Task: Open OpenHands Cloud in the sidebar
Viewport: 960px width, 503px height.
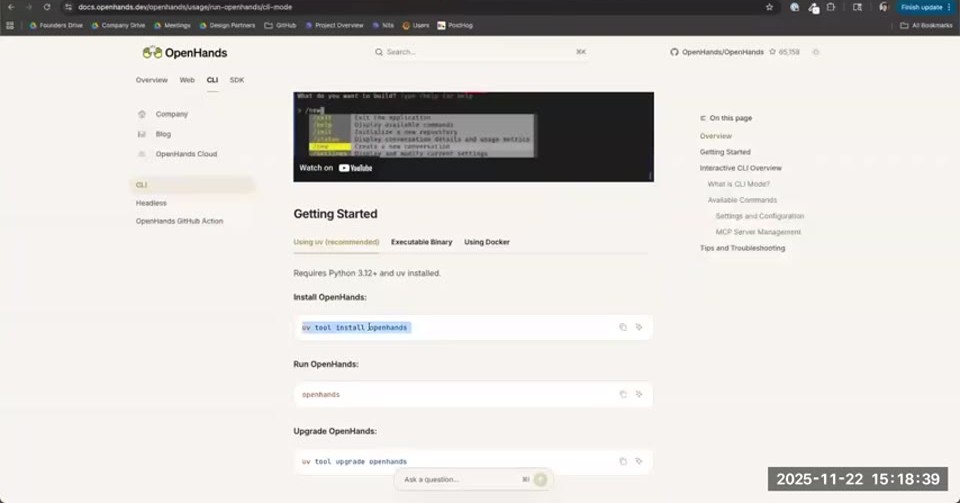Action: (x=186, y=154)
